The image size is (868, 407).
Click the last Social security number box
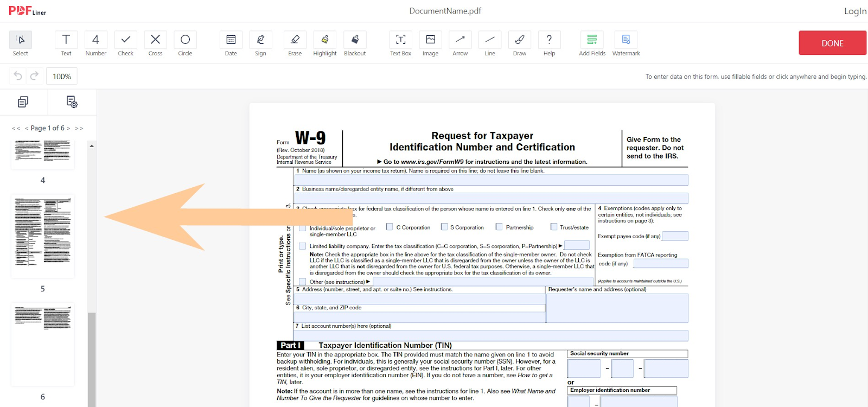(x=666, y=368)
